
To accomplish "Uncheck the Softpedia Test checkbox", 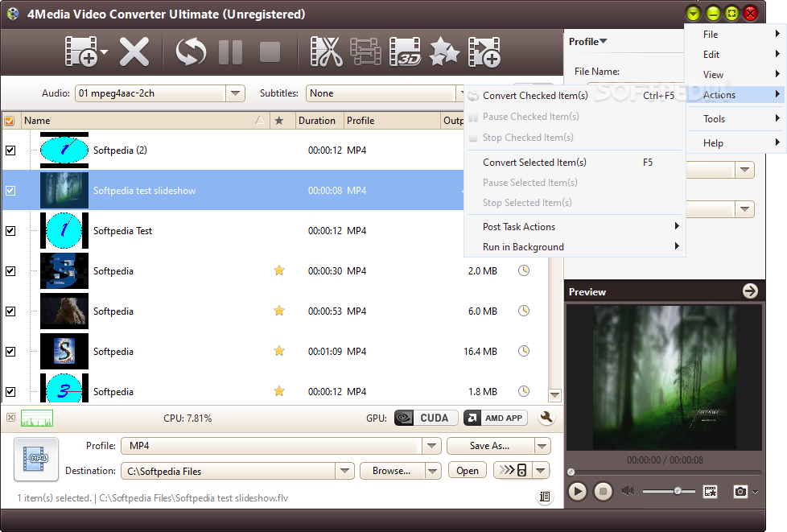I will pos(10,231).
